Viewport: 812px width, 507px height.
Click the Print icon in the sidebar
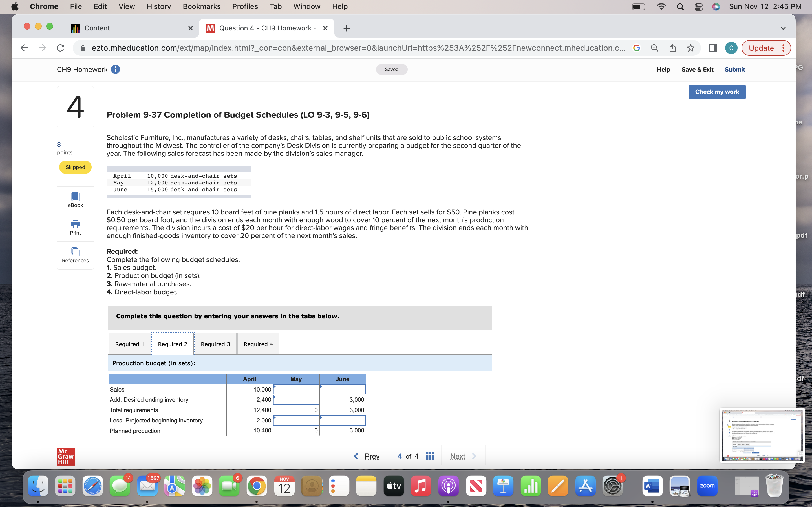(75, 227)
